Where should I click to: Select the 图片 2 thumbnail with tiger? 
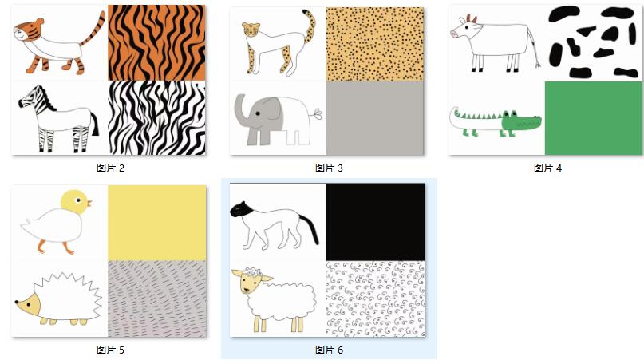point(109,80)
